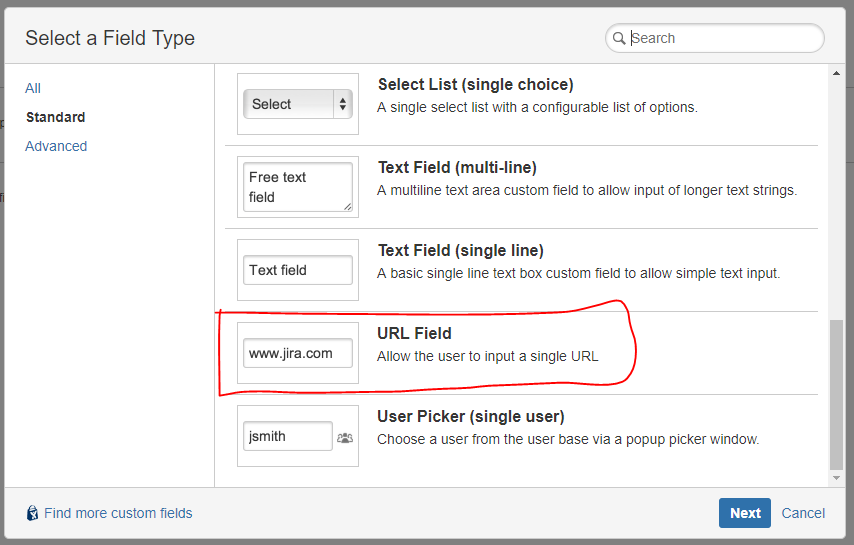
Task: Click the marketplace icon beside Find more custom fields
Action: click(x=33, y=513)
